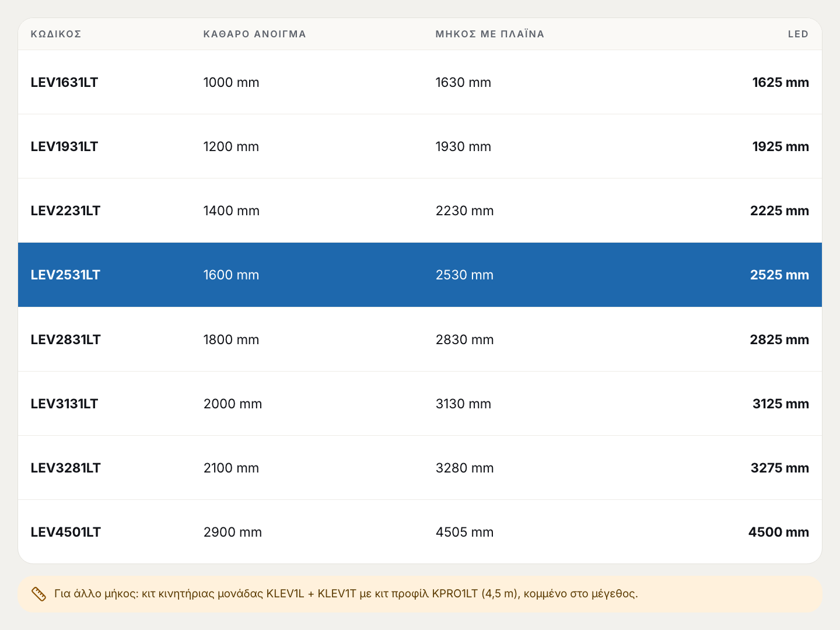
Task: Select product code LEV2231LT
Action: 65,211
